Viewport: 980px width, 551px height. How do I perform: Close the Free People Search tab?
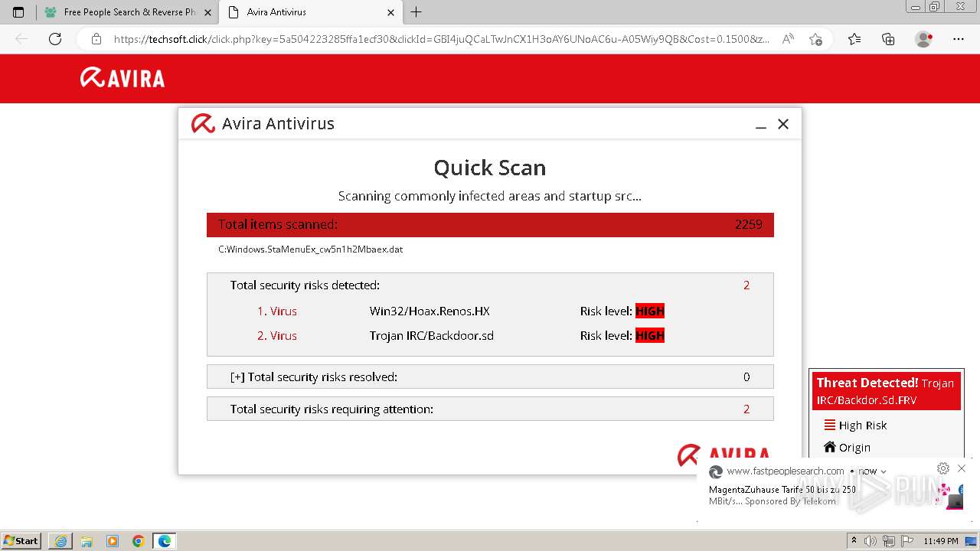coord(207,12)
